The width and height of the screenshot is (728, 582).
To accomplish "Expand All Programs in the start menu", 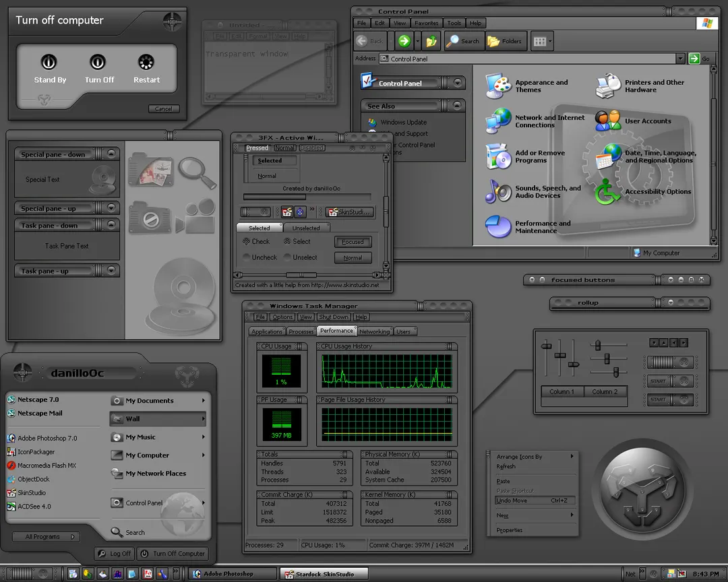I will click(46, 536).
